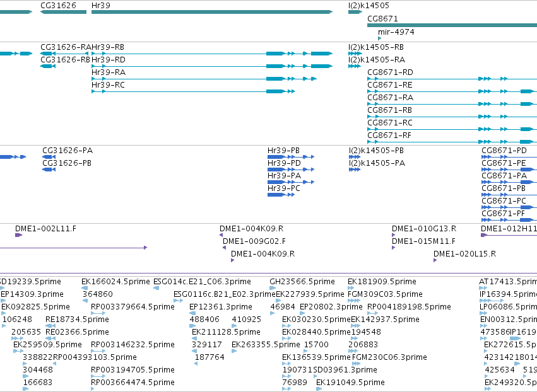Click the EK227939.5prime EST
Viewport: 537px width, 392px height.
278,301
